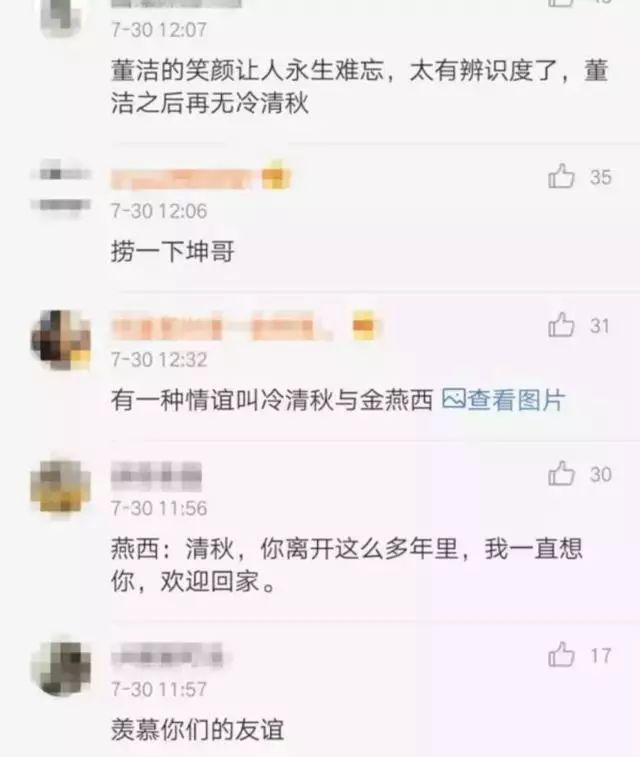
Task: Select the comment 捞一下坤哥
Action: 173,252
